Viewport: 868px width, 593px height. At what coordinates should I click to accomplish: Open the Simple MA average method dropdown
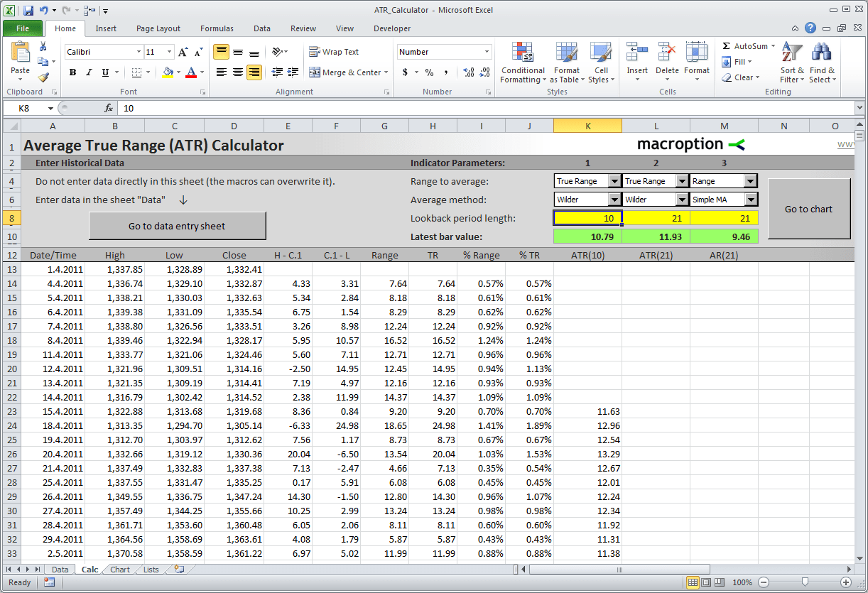click(x=751, y=199)
